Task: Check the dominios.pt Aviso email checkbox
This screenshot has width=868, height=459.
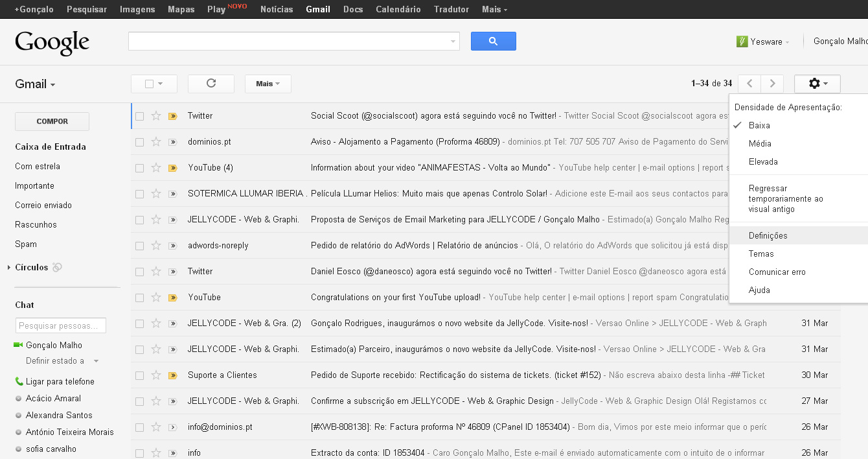Action: [x=139, y=142]
